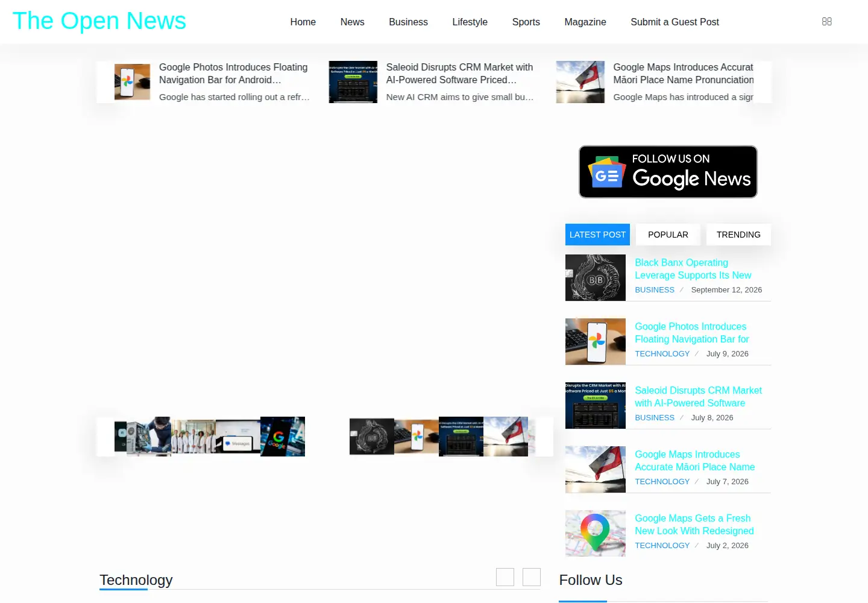Click Saleoid CRM thumbnail in sidebar
This screenshot has height=603, width=868.
tap(596, 406)
